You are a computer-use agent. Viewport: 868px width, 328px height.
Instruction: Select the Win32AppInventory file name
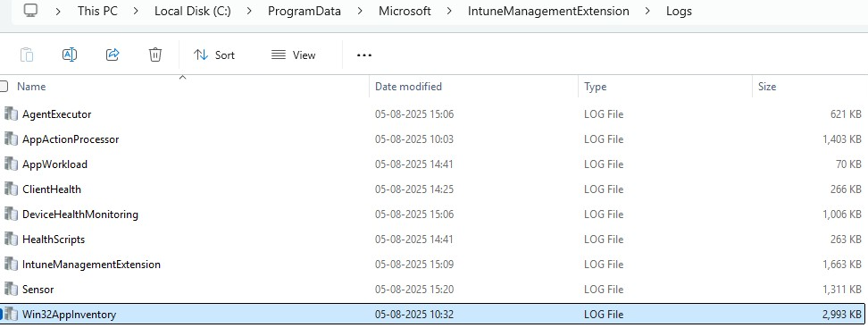coord(69,315)
